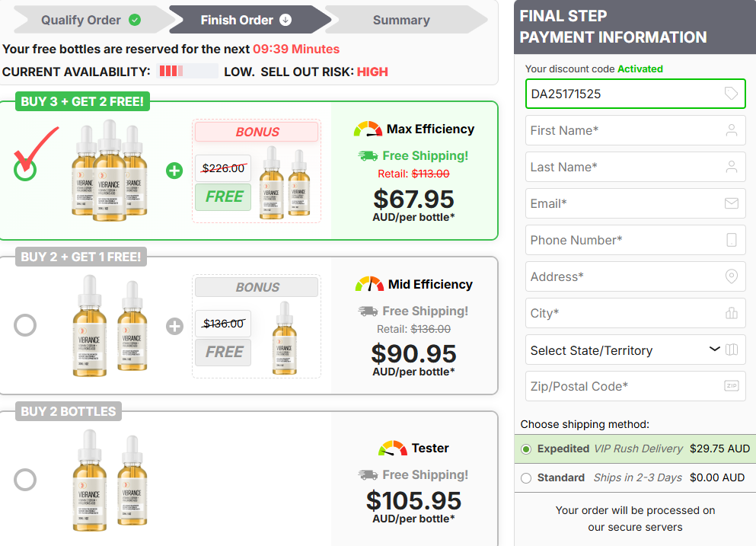The height and width of the screenshot is (546, 756).
Task: Click the down-arrow icon beside Finish Order
Action: [x=286, y=20]
